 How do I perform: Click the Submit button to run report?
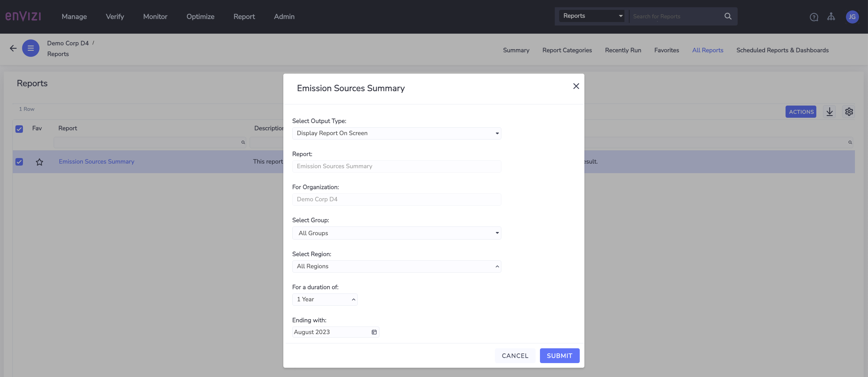coord(559,356)
